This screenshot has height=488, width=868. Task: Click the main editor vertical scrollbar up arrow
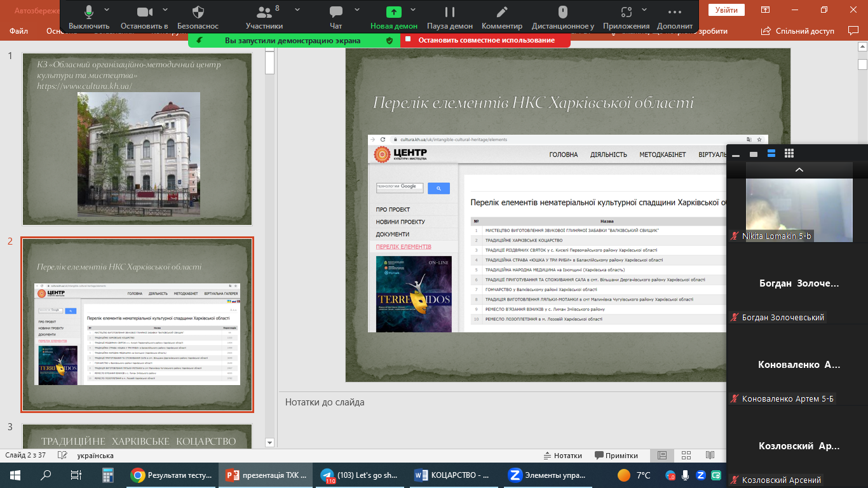862,46
